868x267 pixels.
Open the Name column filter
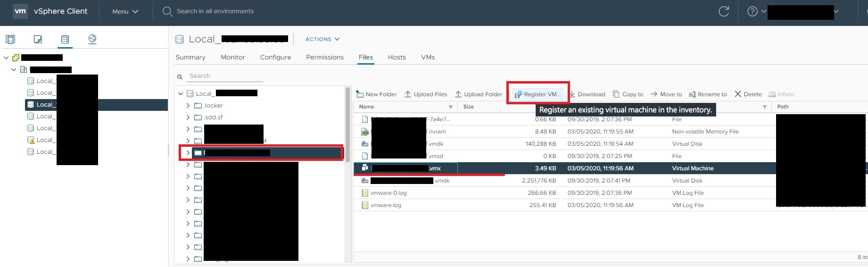click(x=450, y=107)
